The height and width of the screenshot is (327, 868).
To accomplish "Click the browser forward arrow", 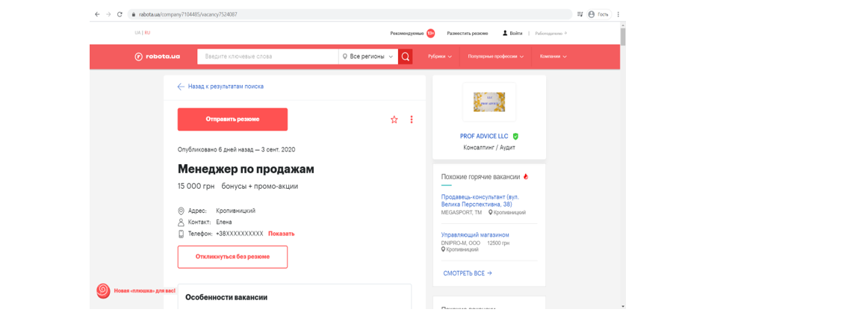I will pos(108,14).
